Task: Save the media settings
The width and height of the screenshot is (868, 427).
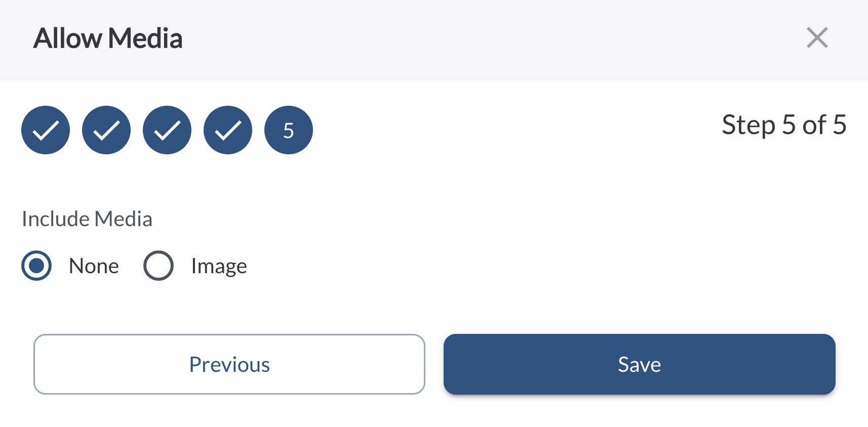Action: (639, 364)
